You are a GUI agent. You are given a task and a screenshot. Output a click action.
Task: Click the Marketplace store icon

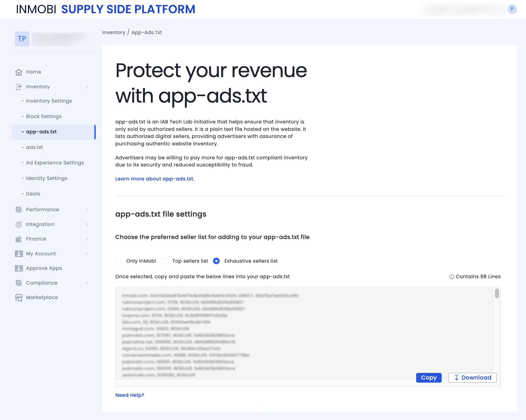19,298
